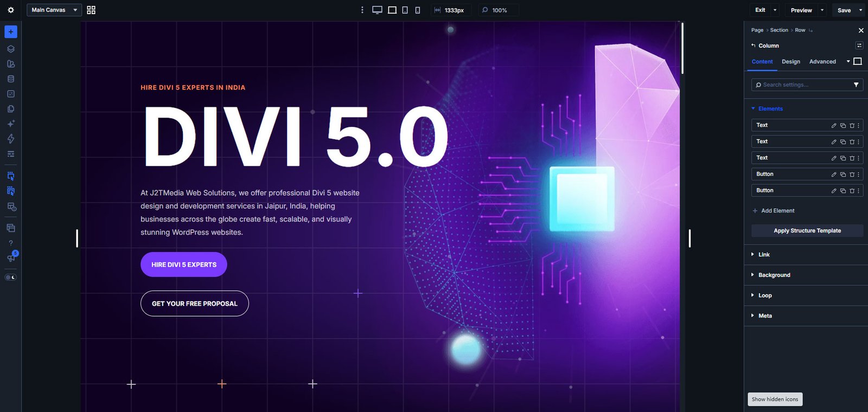Open the sparkle AI icon in sidebar

click(x=11, y=124)
